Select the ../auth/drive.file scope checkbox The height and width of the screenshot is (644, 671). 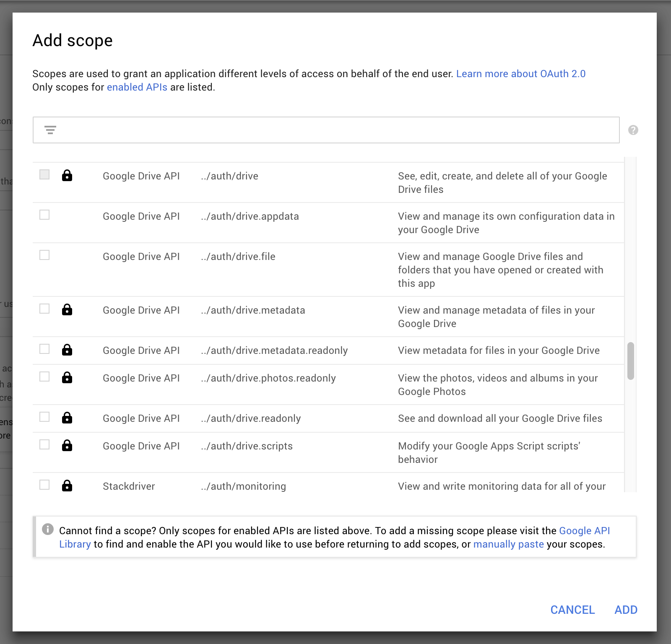coord(44,255)
